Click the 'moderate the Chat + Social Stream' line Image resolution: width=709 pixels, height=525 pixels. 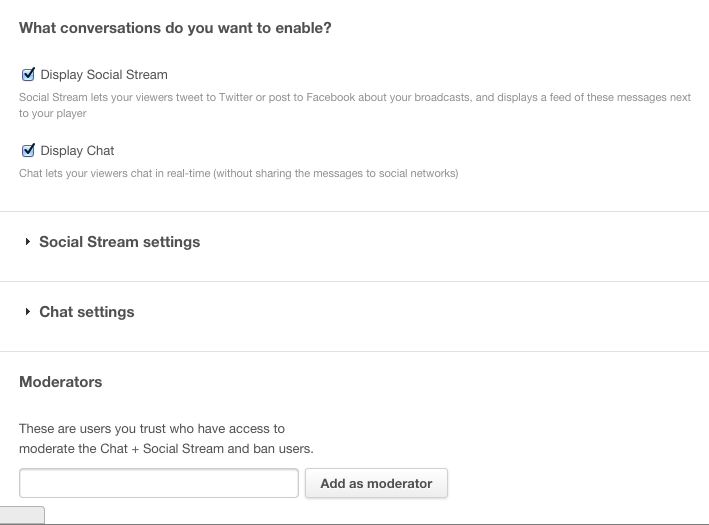tap(166, 449)
